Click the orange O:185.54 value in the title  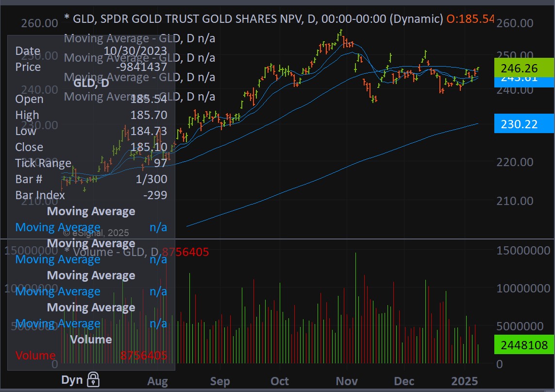tap(470, 18)
